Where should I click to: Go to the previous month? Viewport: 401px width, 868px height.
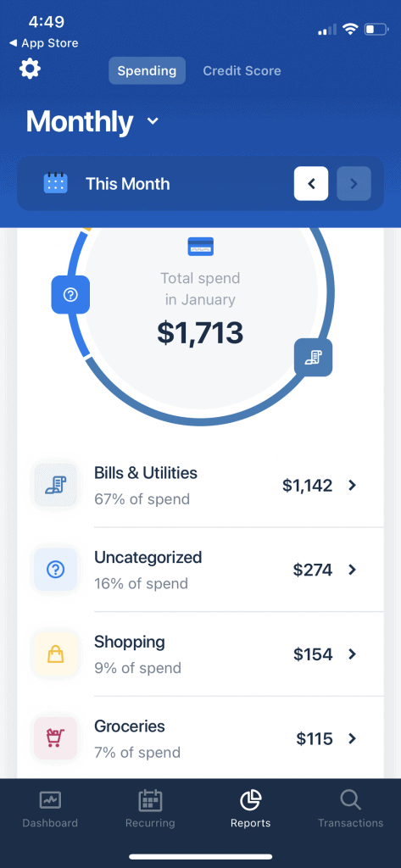tap(311, 183)
